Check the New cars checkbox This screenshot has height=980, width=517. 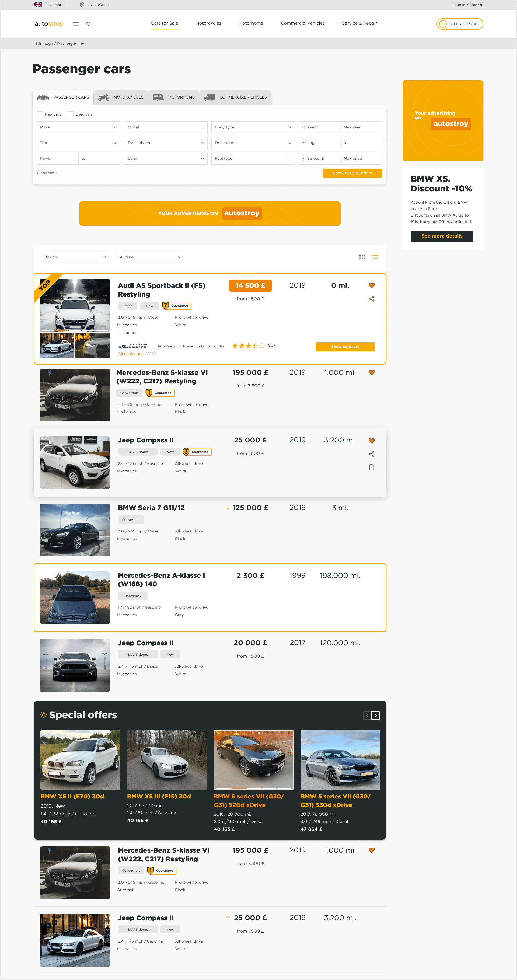pyautogui.click(x=40, y=114)
